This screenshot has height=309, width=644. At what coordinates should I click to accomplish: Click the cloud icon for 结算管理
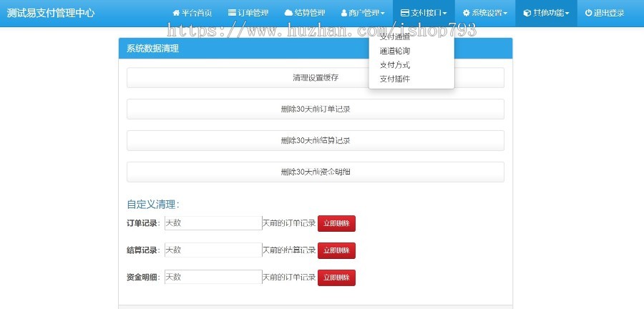click(x=288, y=13)
